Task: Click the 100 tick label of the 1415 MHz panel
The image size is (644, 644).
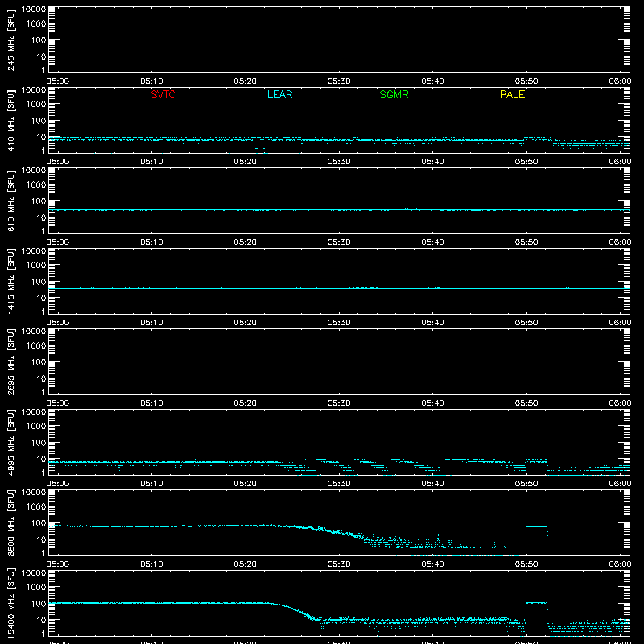Action: point(39,282)
